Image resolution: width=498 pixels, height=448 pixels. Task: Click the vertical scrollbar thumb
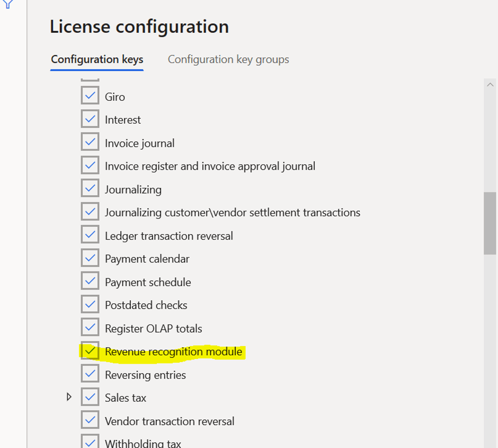(490, 223)
